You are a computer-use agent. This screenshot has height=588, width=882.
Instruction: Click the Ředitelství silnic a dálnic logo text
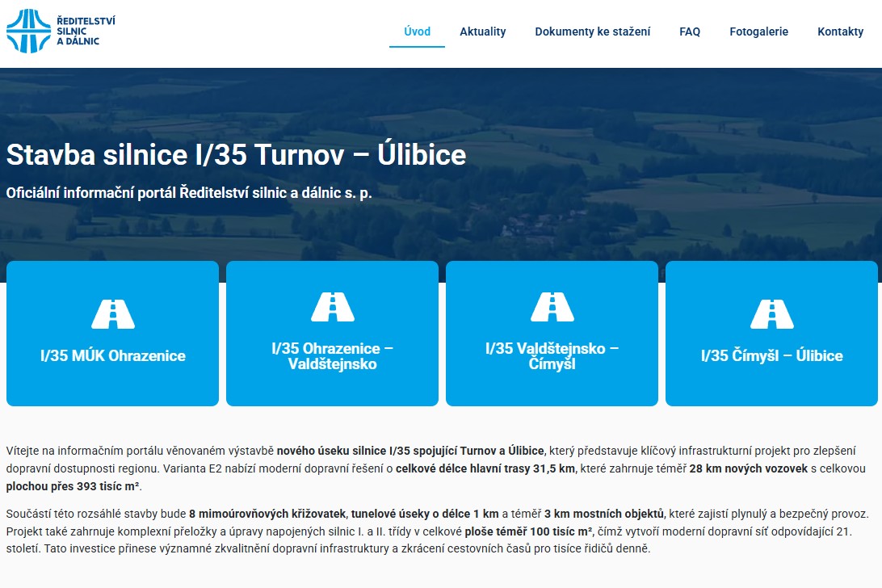coord(85,31)
